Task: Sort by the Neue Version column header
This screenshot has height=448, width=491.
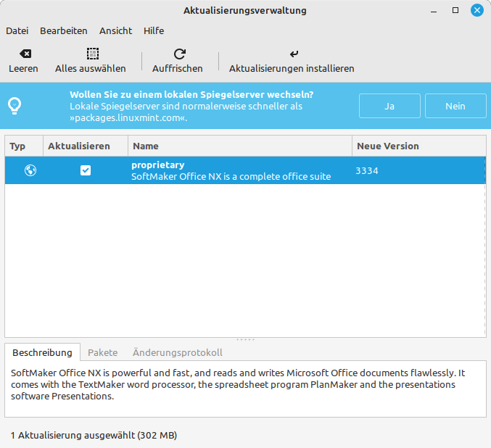Action: pyautogui.click(x=419, y=146)
